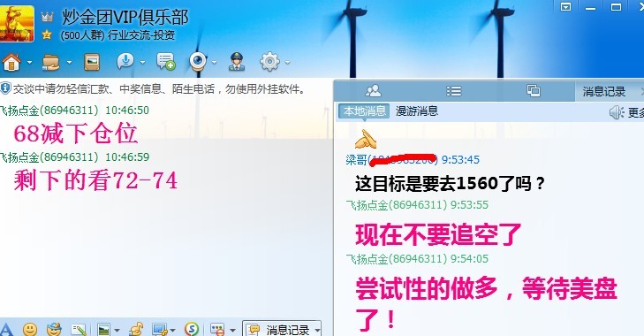Open the 行业交流-投资 category link
The image size is (644, 336).
click(x=141, y=35)
